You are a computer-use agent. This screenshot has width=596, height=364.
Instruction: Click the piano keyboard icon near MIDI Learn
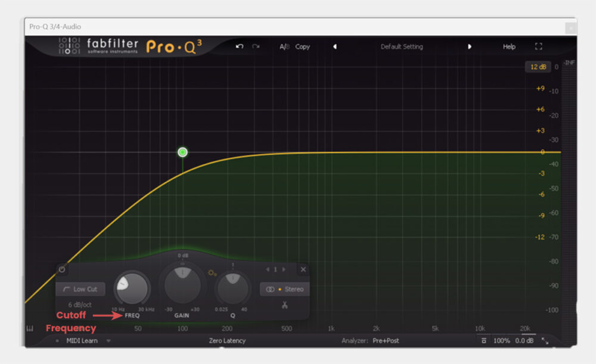coord(29,328)
